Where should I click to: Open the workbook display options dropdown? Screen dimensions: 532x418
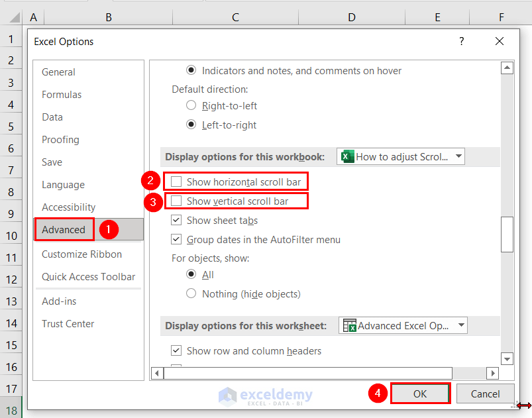[x=401, y=157]
